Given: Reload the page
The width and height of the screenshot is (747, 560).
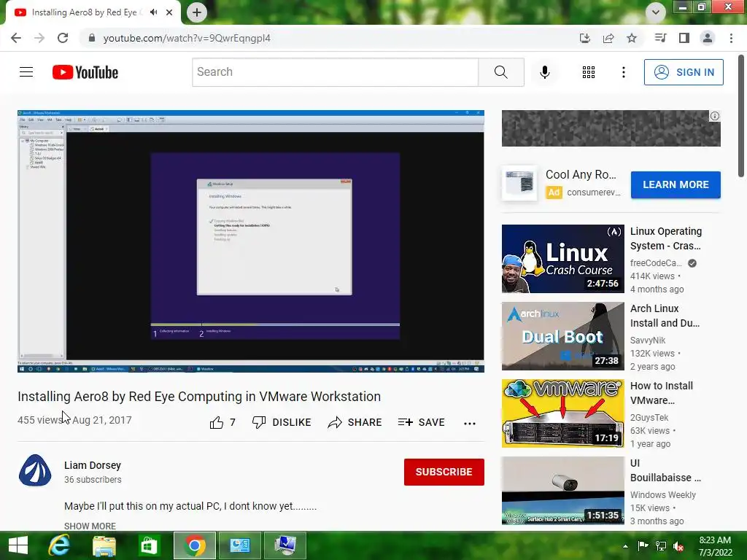Looking at the screenshot, I should click(63, 38).
